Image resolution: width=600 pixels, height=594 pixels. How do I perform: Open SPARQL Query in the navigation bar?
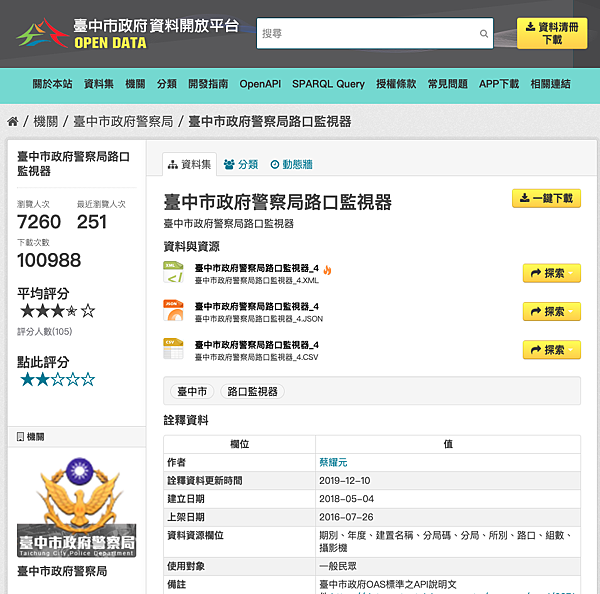(328, 84)
